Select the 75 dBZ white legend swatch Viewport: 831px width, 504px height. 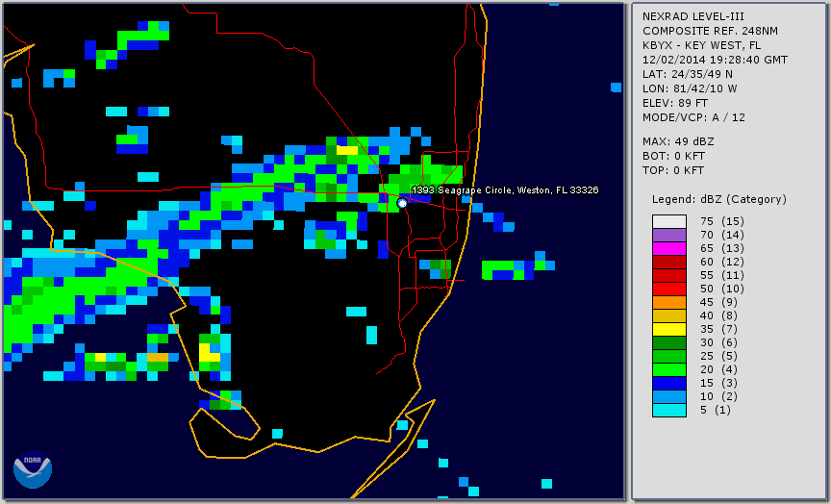669,221
